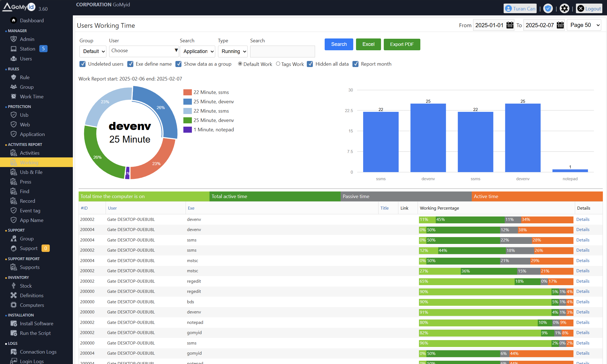The image size is (607, 364).
Task: Click the settings gear icon in header
Action: coord(564,9)
